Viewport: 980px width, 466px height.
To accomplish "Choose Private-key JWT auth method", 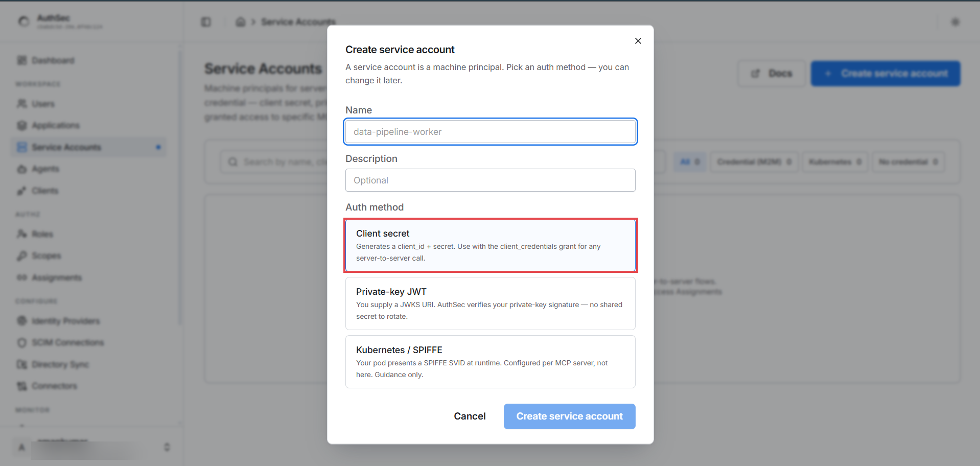I will [x=490, y=304].
